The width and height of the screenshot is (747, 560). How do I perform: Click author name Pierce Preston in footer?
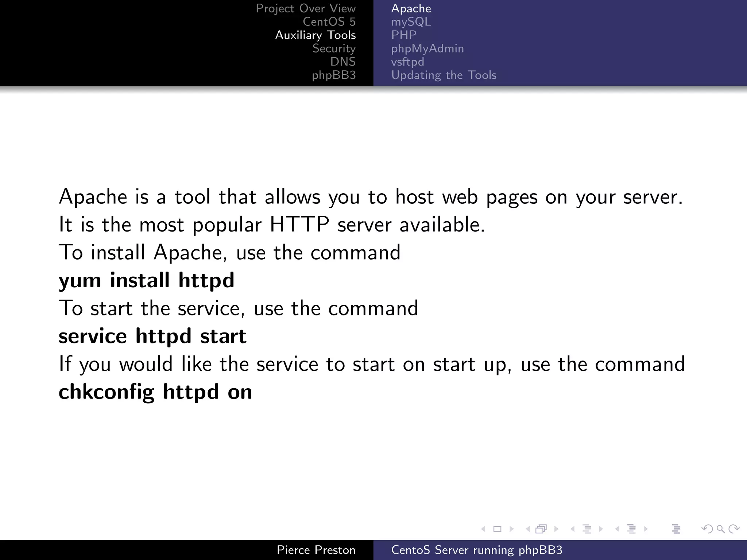[316, 550]
